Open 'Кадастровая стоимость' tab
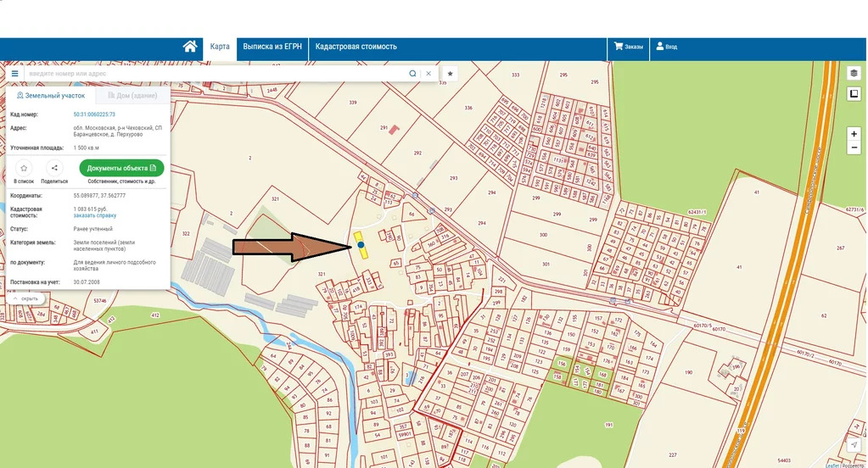The width and height of the screenshot is (868, 468). point(356,47)
